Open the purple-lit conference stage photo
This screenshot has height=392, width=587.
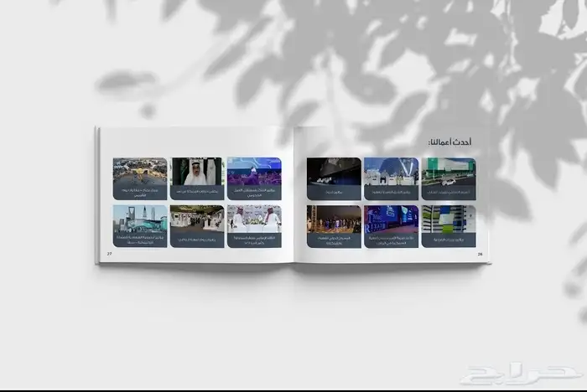coord(254,171)
